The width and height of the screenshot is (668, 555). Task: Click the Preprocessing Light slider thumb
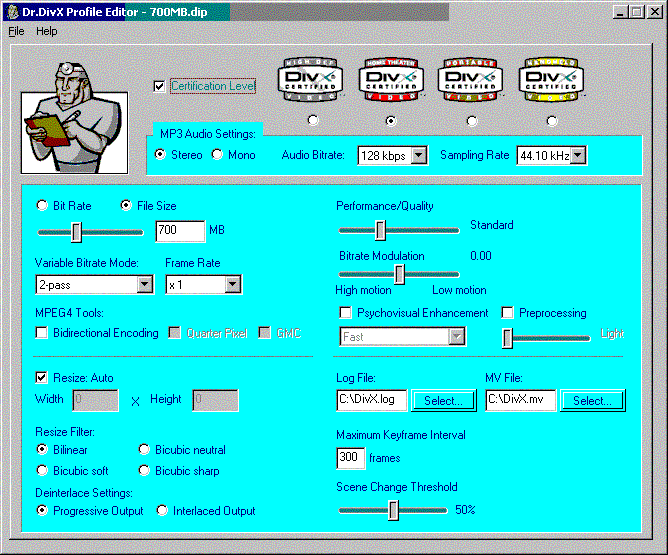[507, 339]
